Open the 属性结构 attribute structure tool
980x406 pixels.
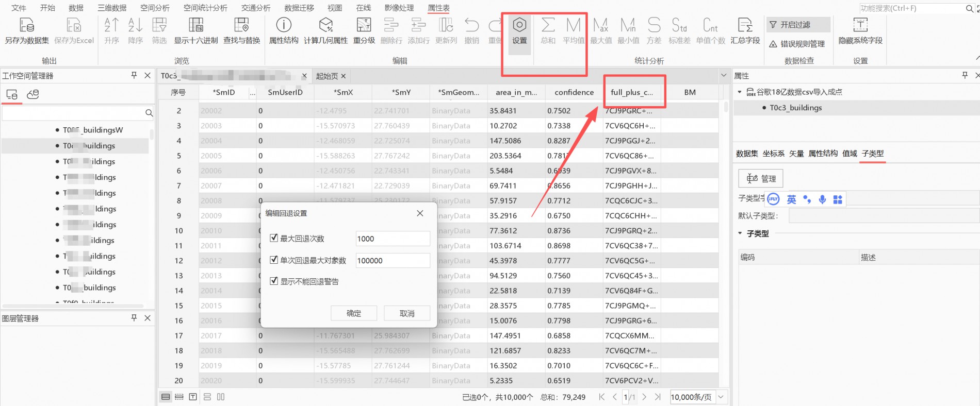(x=284, y=26)
